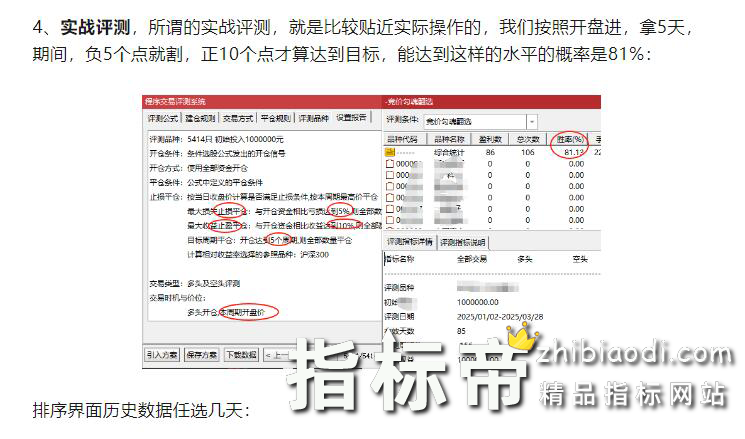Sort by 总次数 column header
Image resolution: width=745 pixels, height=439 pixels.
click(527, 139)
